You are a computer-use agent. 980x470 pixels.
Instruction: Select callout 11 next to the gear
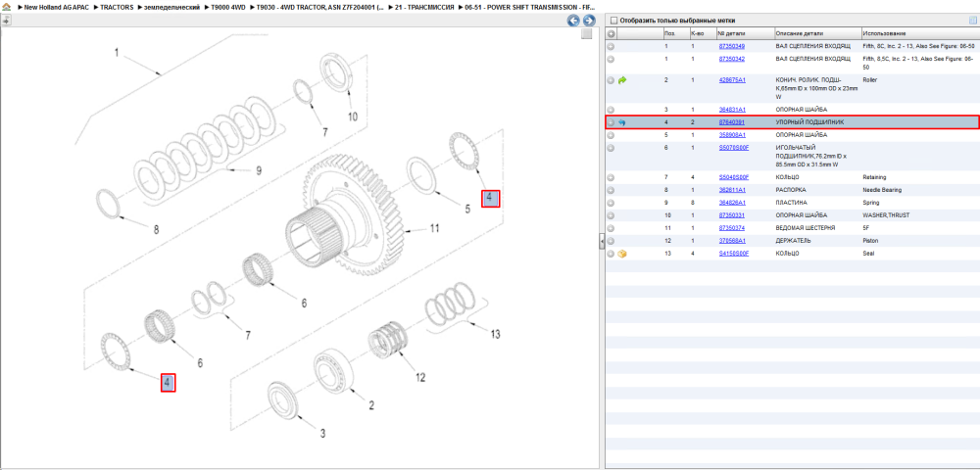tap(434, 228)
